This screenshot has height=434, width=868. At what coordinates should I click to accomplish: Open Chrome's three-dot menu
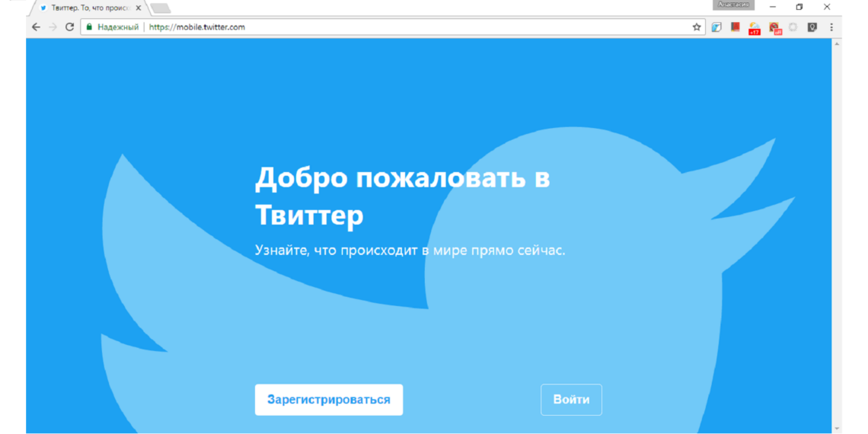tap(831, 27)
